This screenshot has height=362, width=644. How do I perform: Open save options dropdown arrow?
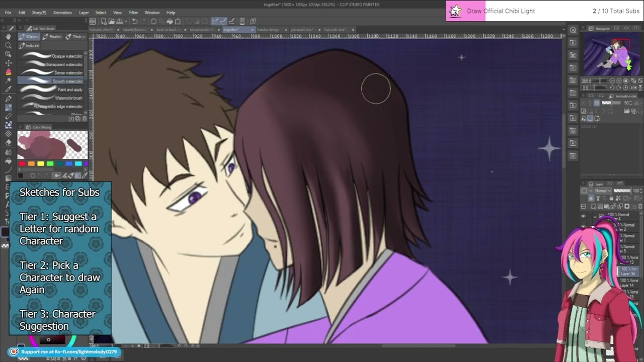tap(126, 21)
